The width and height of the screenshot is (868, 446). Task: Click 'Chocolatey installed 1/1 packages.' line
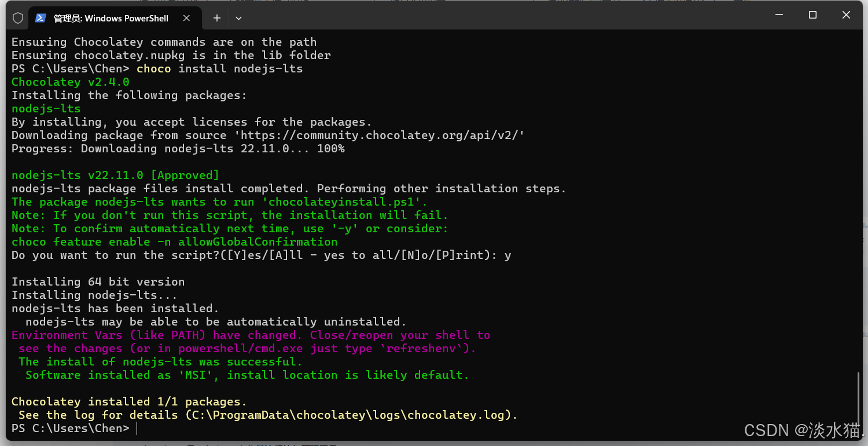coord(129,402)
